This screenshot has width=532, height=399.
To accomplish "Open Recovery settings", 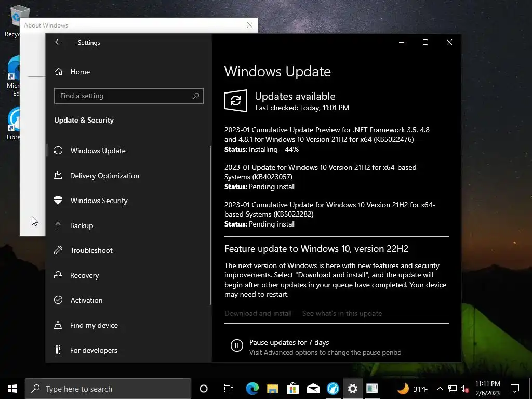I will pyautogui.click(x=84, y=275).
